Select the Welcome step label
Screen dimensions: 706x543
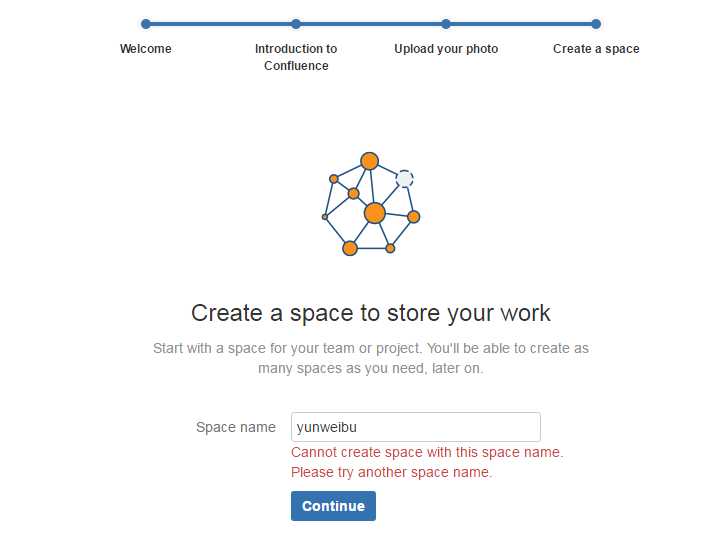pos(145,49)
